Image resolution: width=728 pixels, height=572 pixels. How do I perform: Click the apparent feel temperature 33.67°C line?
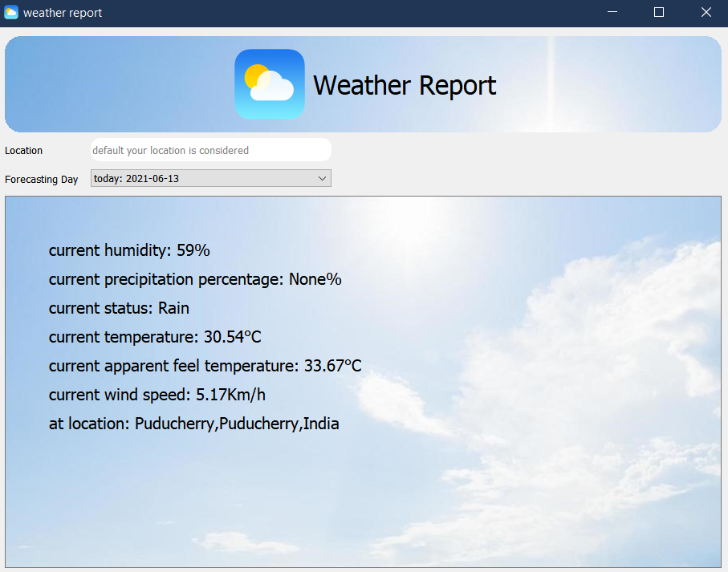205,366
